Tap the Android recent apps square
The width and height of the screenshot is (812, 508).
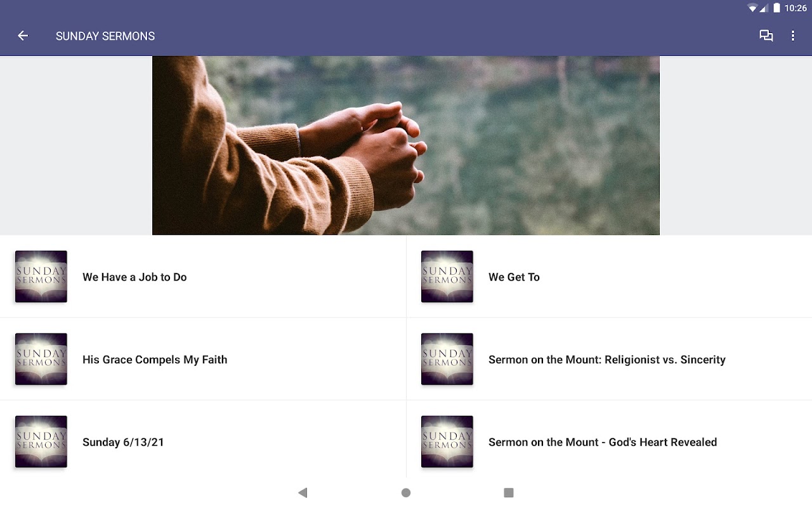pos(508,493)
